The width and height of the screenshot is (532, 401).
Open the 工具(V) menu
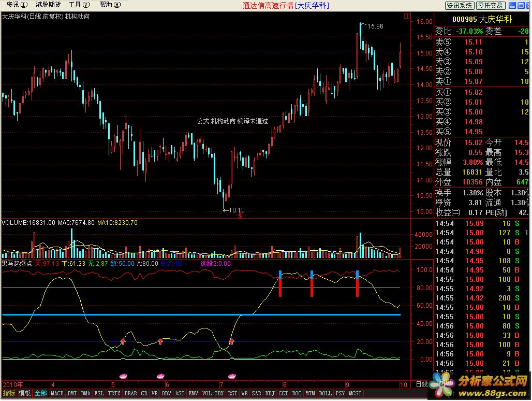click(x=79, y=5)
